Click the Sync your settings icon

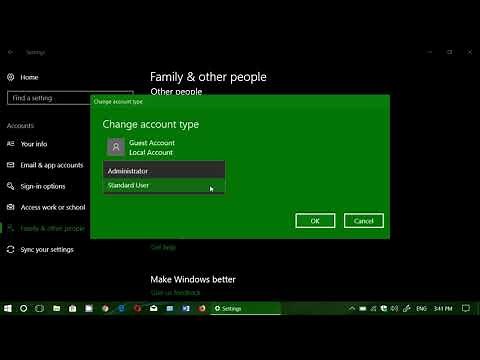point(11,249)
